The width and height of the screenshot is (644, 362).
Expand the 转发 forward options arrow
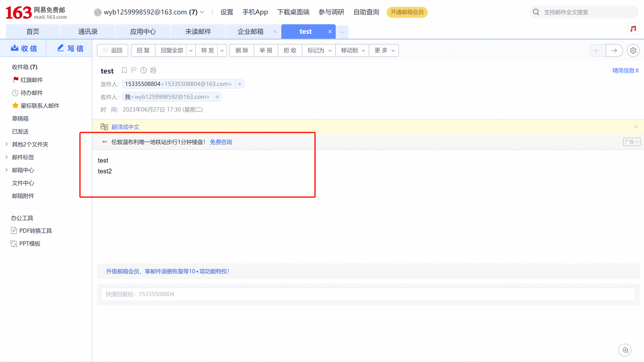[222, 50]
